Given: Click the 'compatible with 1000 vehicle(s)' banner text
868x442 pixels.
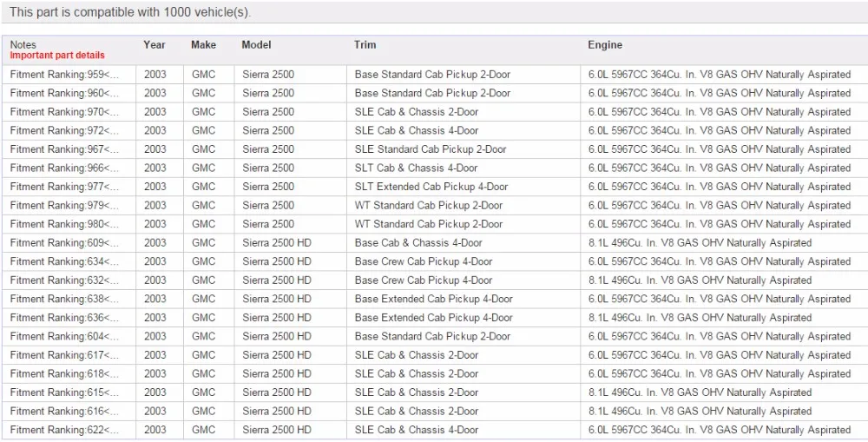Looking at the screenshot, I should click(130, 12).
